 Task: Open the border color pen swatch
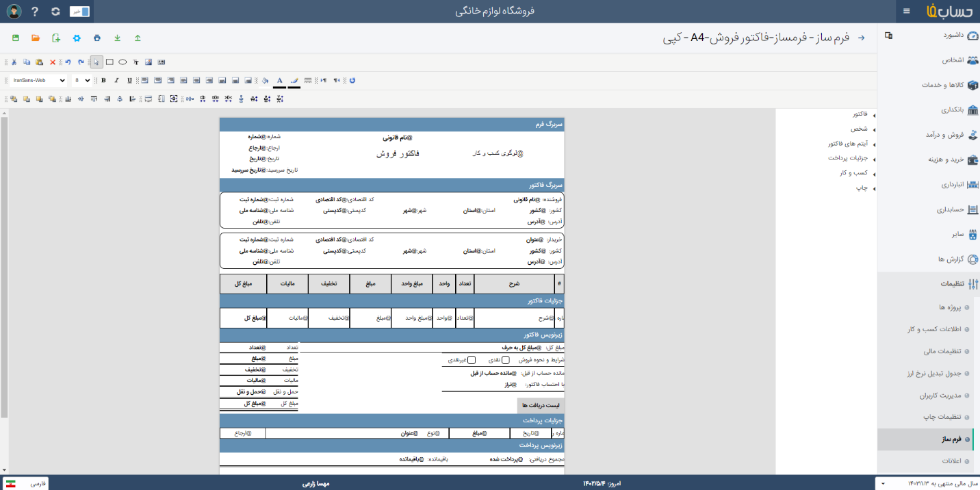click(x=294, y=81)
